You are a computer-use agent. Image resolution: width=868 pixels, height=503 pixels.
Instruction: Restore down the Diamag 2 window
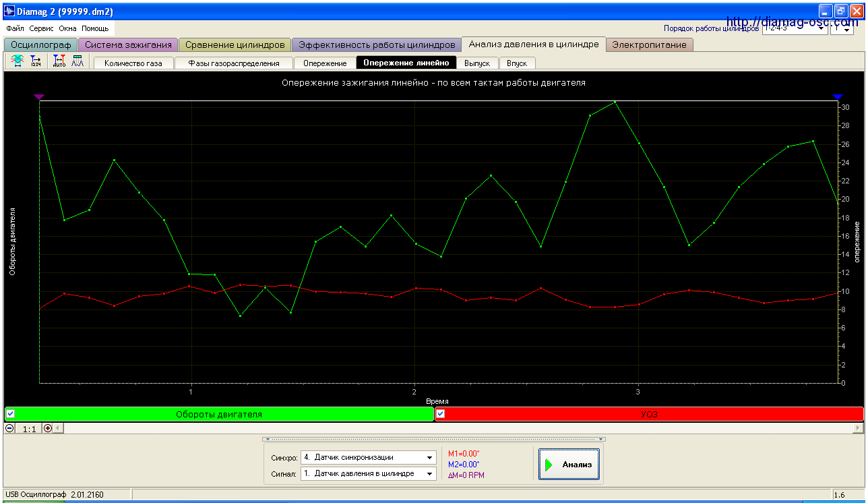pos(841,11)
